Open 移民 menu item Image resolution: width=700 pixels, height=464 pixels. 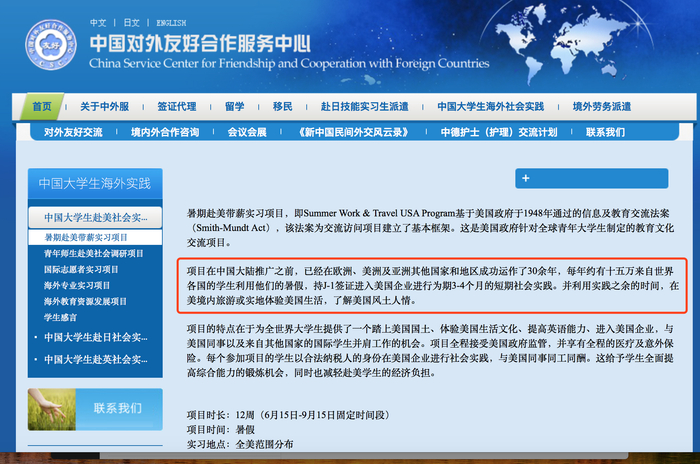(283, 106)
